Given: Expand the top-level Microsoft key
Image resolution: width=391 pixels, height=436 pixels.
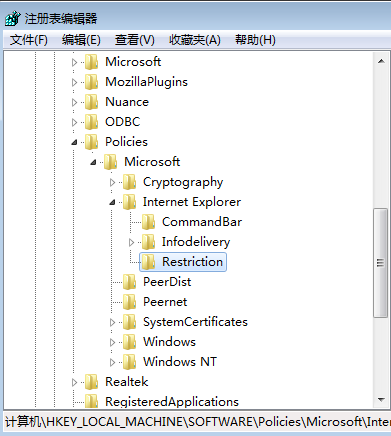Looking at the screenshot, I should [74, 62].
